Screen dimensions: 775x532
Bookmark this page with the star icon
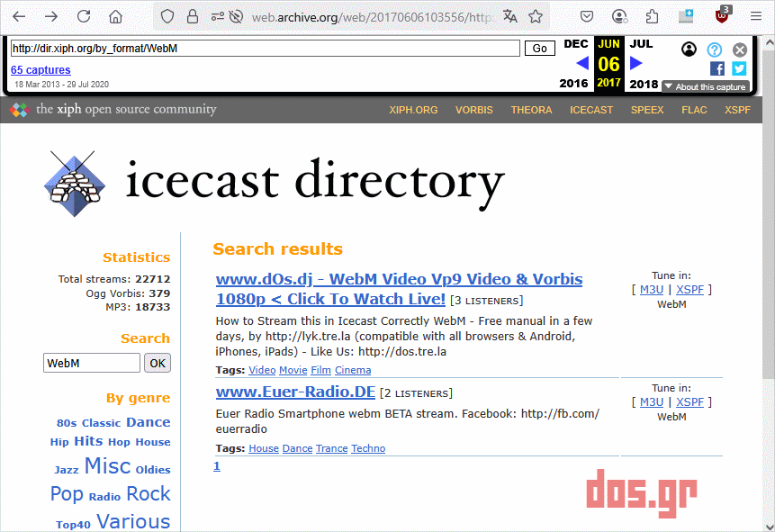click(536, 16)
